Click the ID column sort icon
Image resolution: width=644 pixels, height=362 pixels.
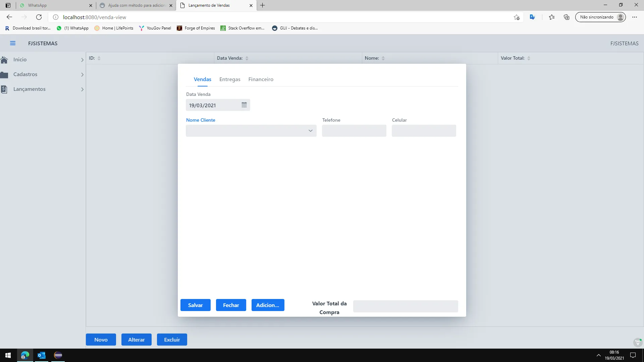pos(99,58)
